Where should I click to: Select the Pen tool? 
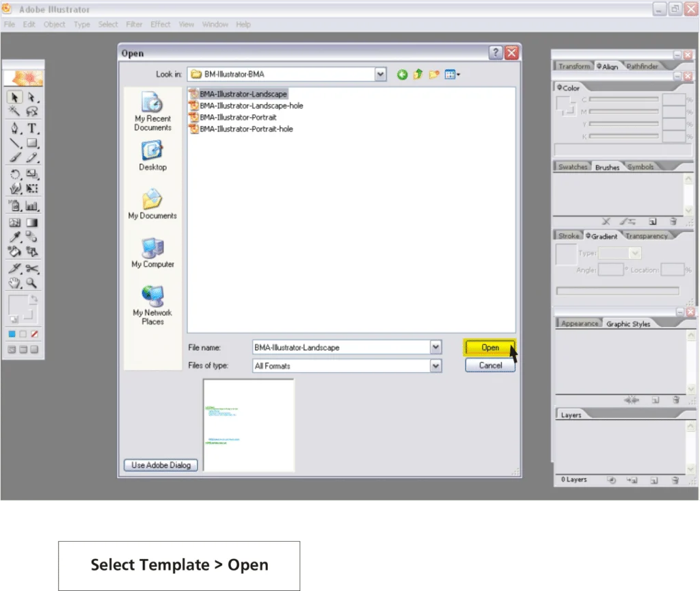click(14, 128)
